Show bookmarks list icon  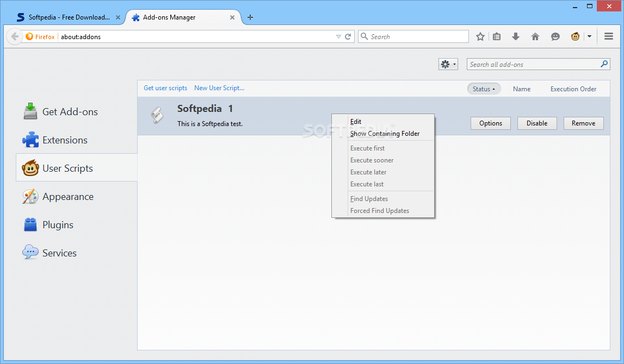[x=497, y=36]
